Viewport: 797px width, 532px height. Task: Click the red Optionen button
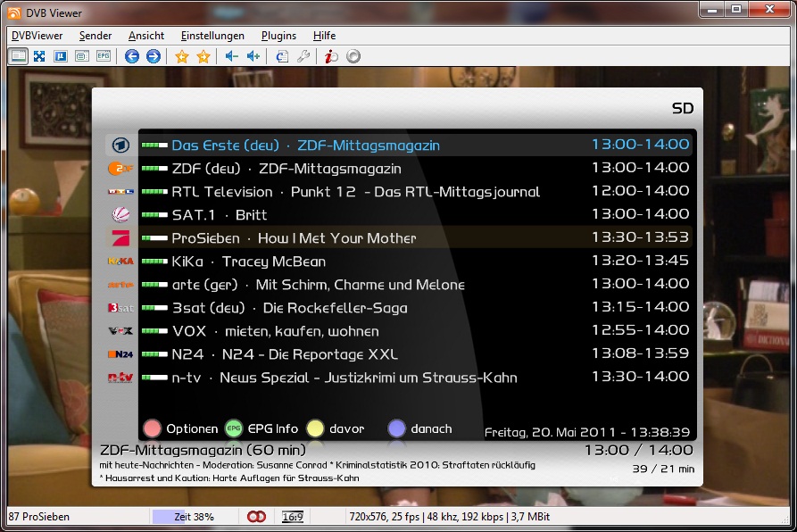tap(153, 428)
